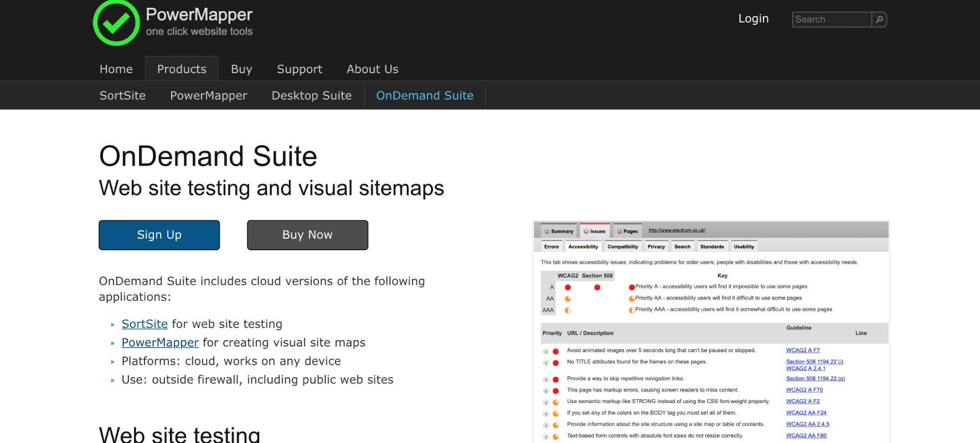The image size is (980, 443).
Task: Open the Products menu
Action: [182, 69]
